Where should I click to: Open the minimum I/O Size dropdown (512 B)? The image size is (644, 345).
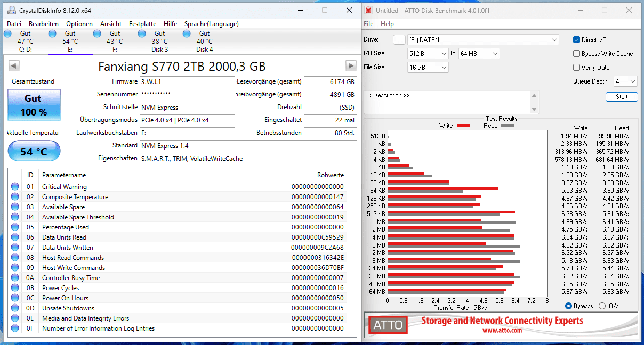[x=428, y=53]
